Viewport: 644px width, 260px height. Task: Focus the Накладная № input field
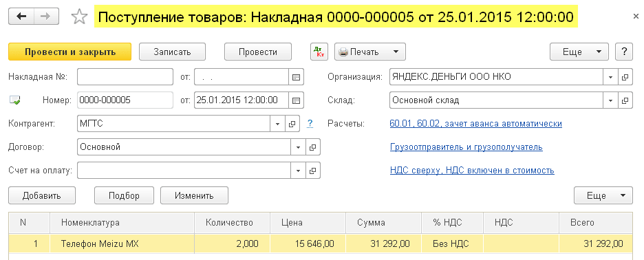125,77
